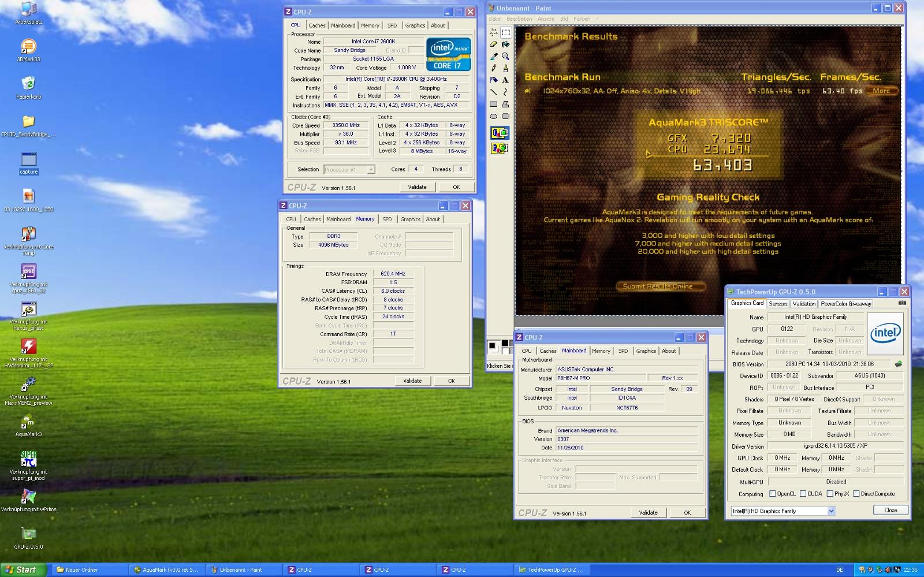Open the GPU-Z.0.5.0 desktop icon
Screen dimensions: 924x577
click(28, 538)
